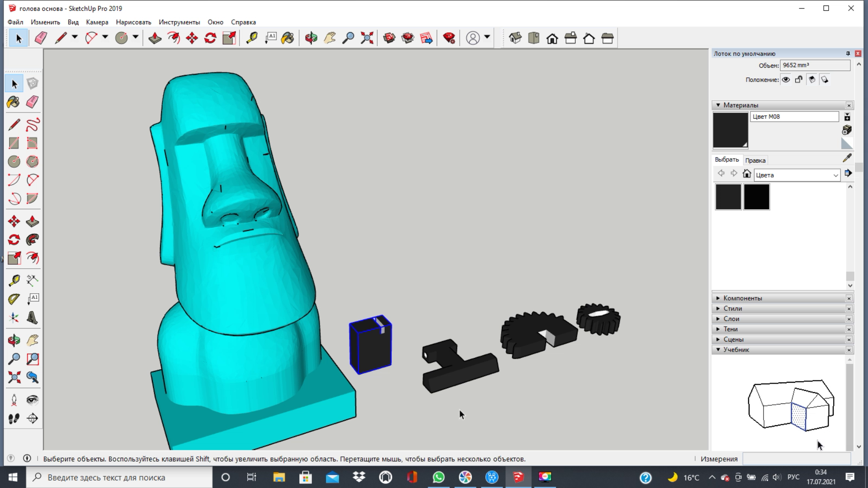Select the Section Plane tool
868x488 pixels.
point(32,418)
